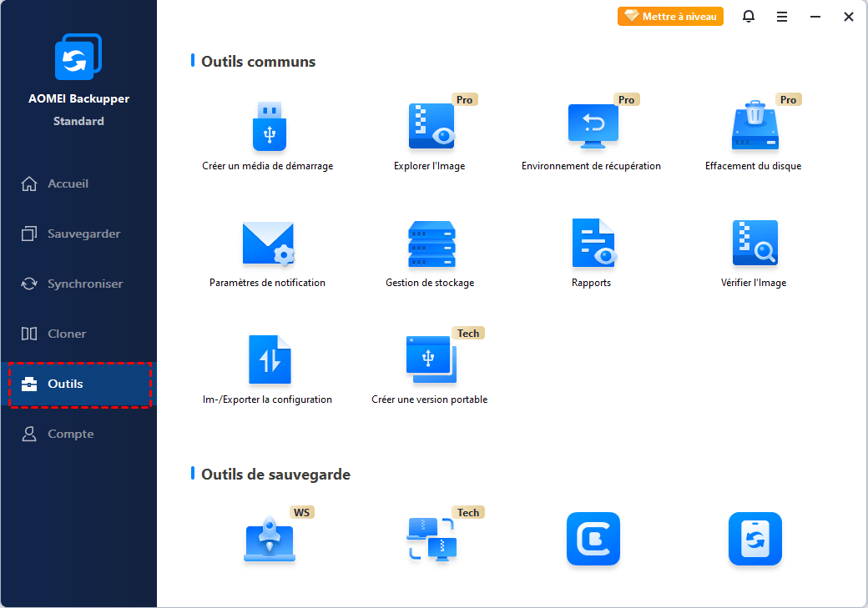Launch the Environnement de récupération monitor icon

(593, 127)
